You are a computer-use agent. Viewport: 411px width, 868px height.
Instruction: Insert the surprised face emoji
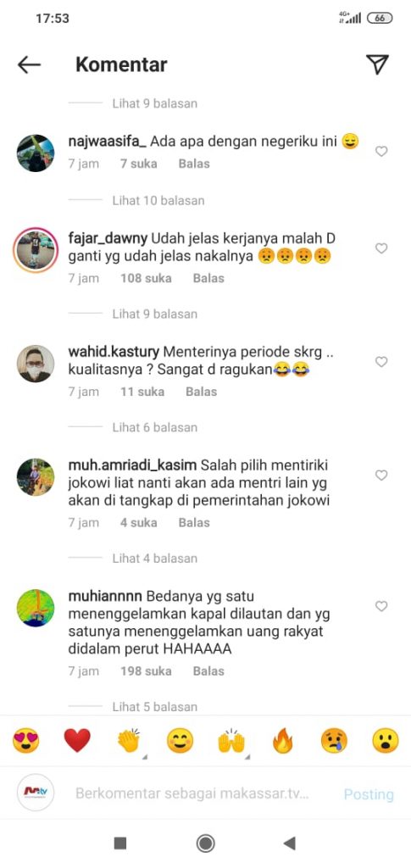pos(385,740)
